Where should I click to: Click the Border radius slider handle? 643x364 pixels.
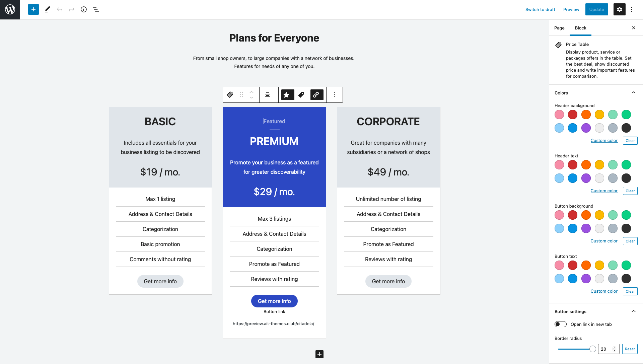pos(592,349)
